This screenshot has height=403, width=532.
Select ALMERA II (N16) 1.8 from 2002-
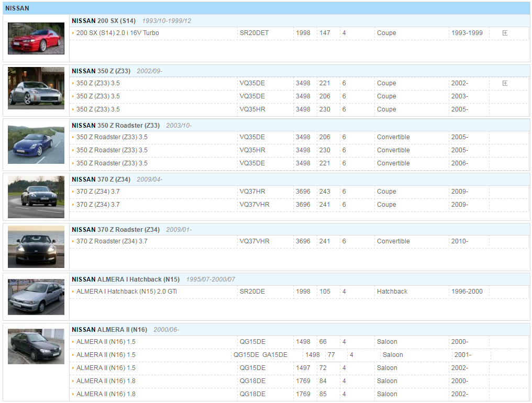[106, 394]
